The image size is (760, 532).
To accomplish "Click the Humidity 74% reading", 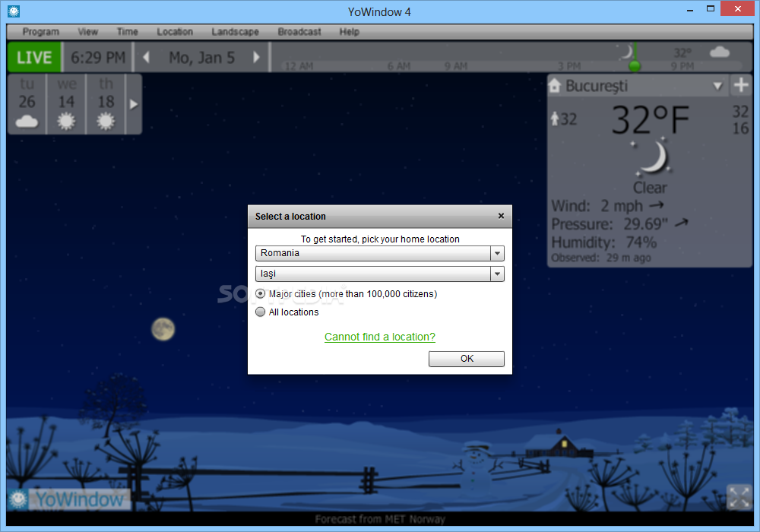I will [x=604, y=242].
